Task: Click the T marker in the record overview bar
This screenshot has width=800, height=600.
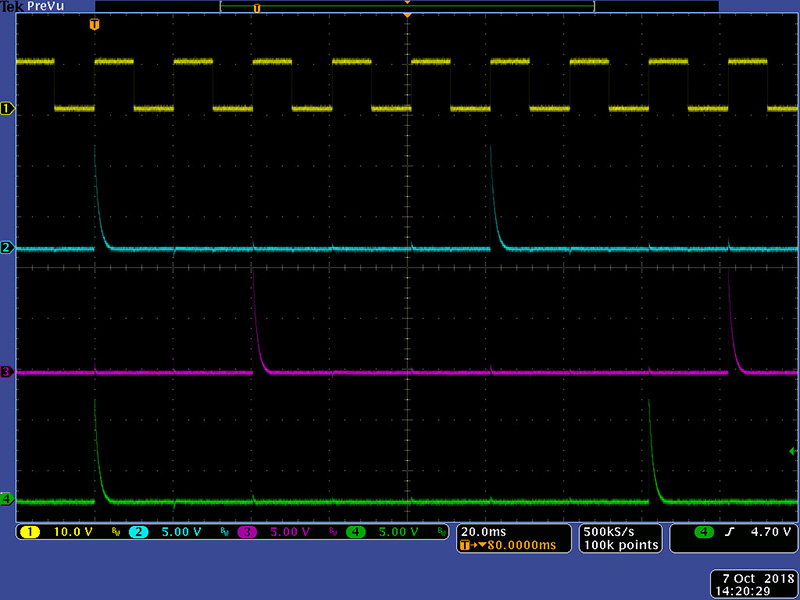Action: point(257,8)
